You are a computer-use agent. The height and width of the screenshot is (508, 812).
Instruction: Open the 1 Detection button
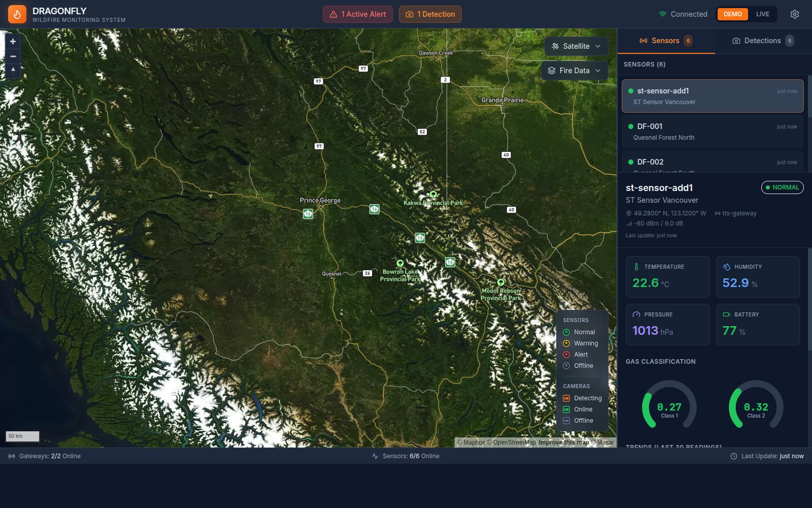pyautogui.click(x=430, y=14)
